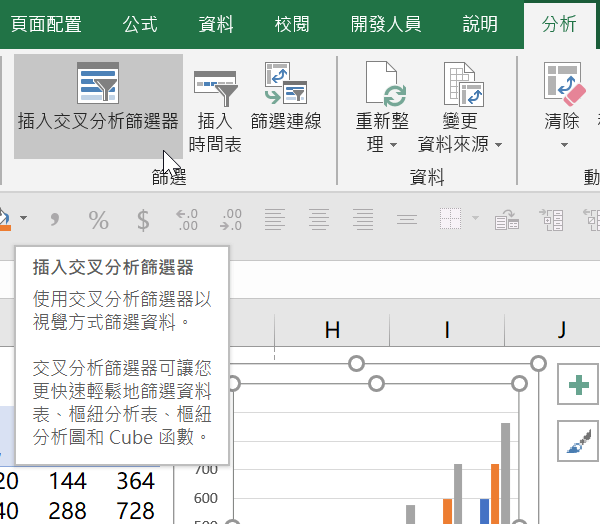
Task: Click chart elements plus button
Action: click(578, 384)
